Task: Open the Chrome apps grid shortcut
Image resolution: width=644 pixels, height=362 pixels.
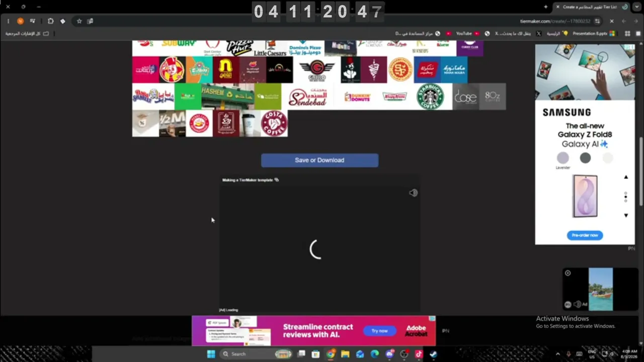Action: (627, 34)
